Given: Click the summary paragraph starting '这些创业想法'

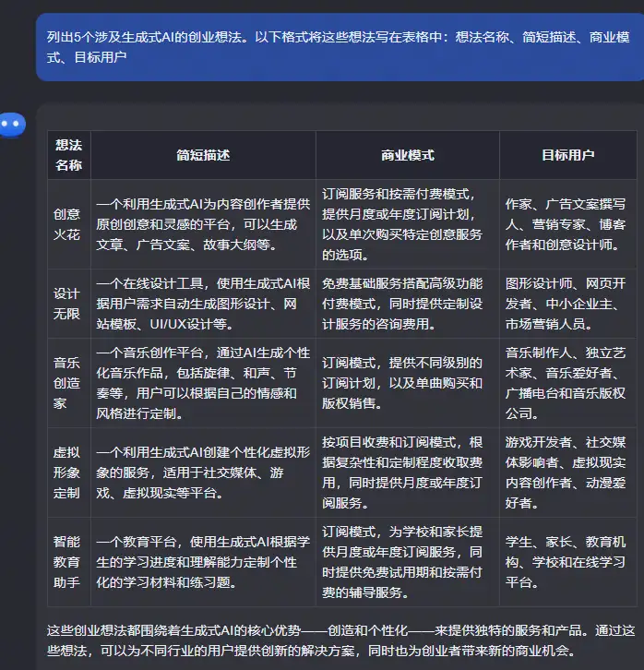Looking at the screenshot, I should point(340,640).
